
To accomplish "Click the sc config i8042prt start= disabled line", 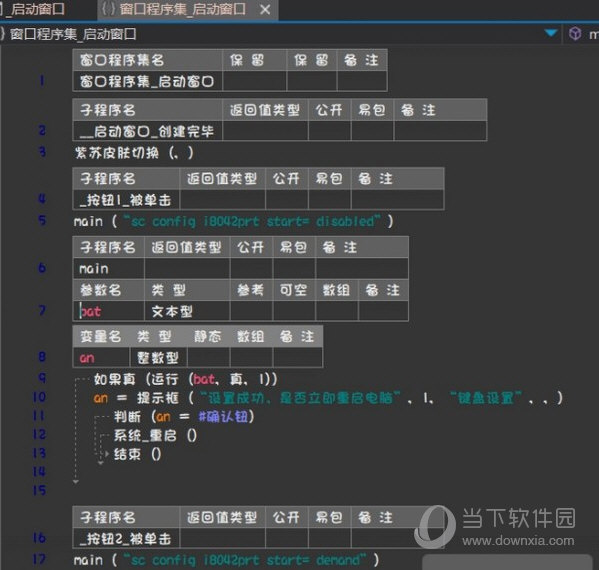I will point(233,221).
